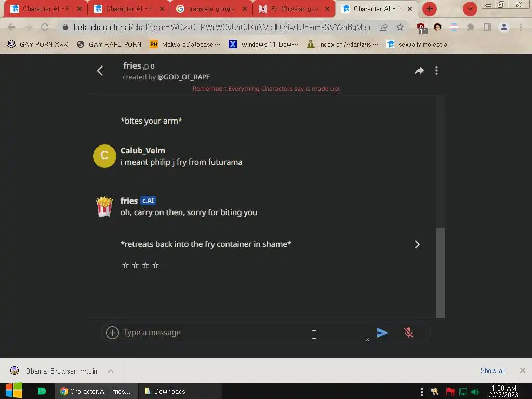Toggle the muted microphone icon
This screenshot has height=399, width=532.
pyautogui.click(x=409, y=332)
